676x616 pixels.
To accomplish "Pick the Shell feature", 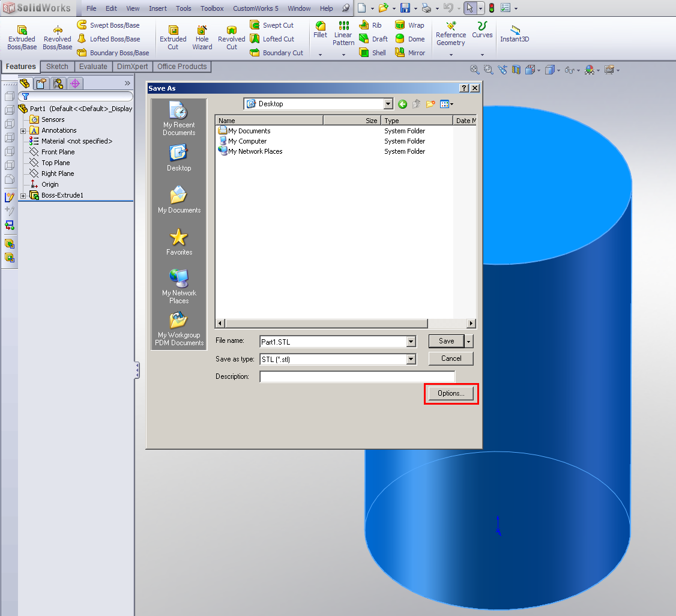I will (373, 53).
